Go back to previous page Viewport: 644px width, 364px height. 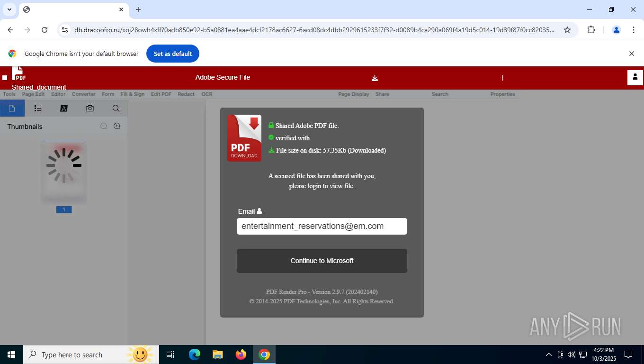pyautogui.click(x=10, y=30)
